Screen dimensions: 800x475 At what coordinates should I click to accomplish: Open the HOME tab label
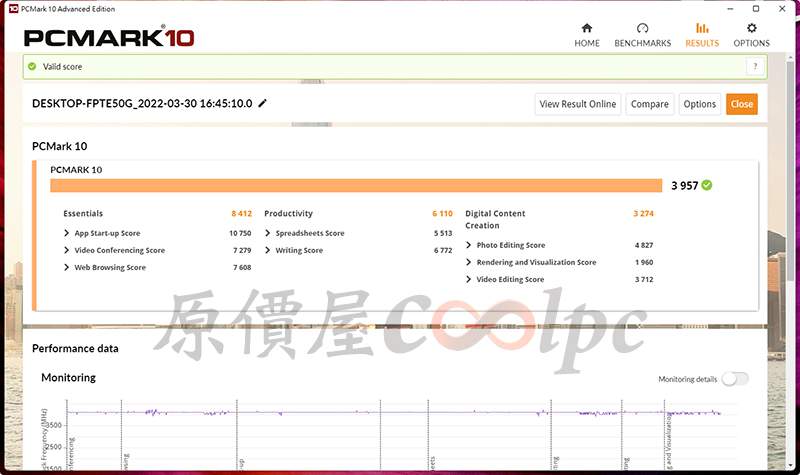[x=587, y=43]
